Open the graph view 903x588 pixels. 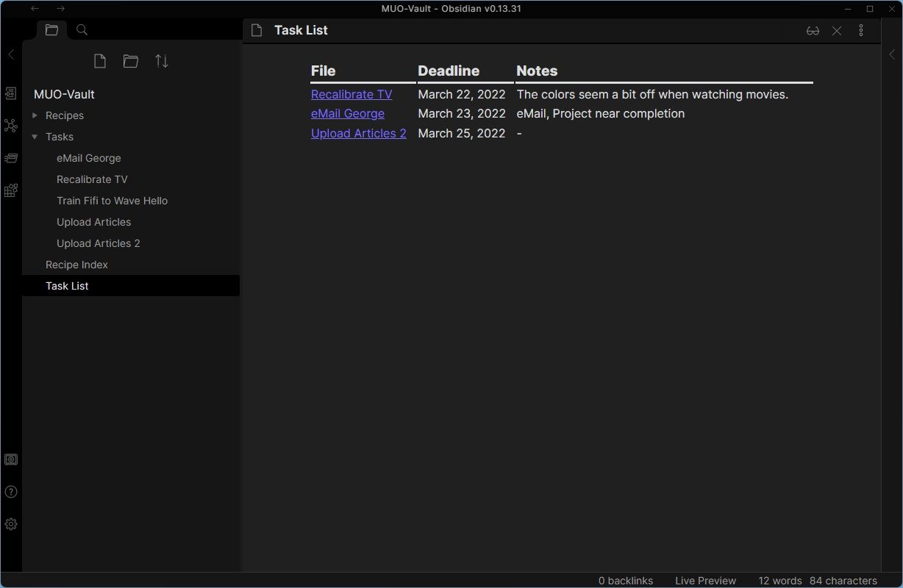(11, 126)
